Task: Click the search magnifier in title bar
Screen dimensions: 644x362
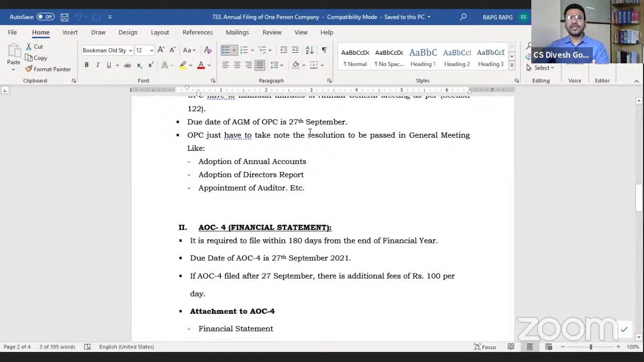Action: [x=463, y=17]
